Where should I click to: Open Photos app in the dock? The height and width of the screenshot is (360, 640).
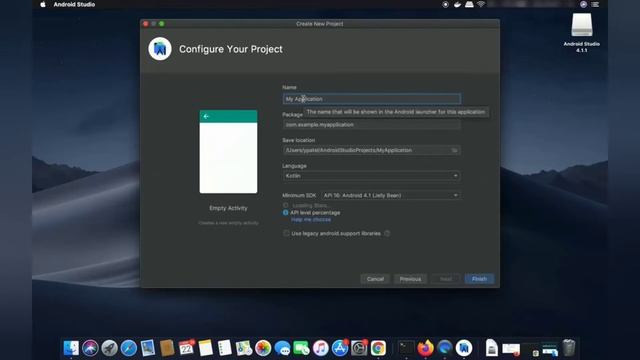[263, 348]
